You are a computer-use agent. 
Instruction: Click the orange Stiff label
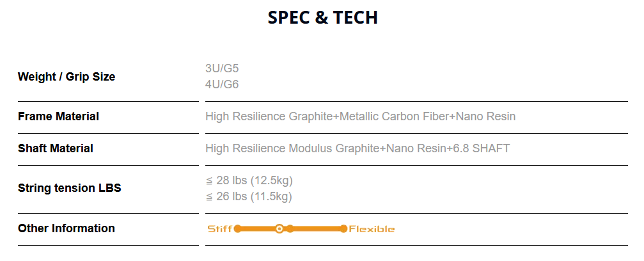pos(220,229)
